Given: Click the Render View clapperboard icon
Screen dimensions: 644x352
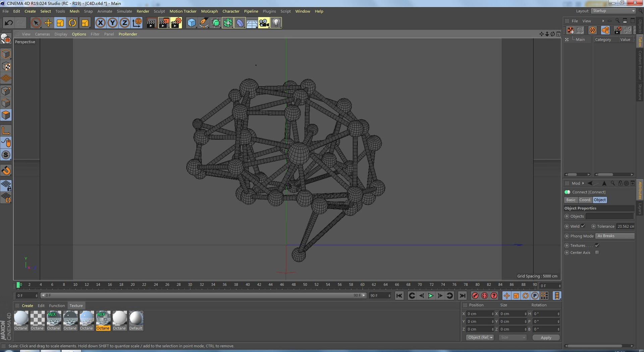Looking at the screenshot, I should [151, 23].
